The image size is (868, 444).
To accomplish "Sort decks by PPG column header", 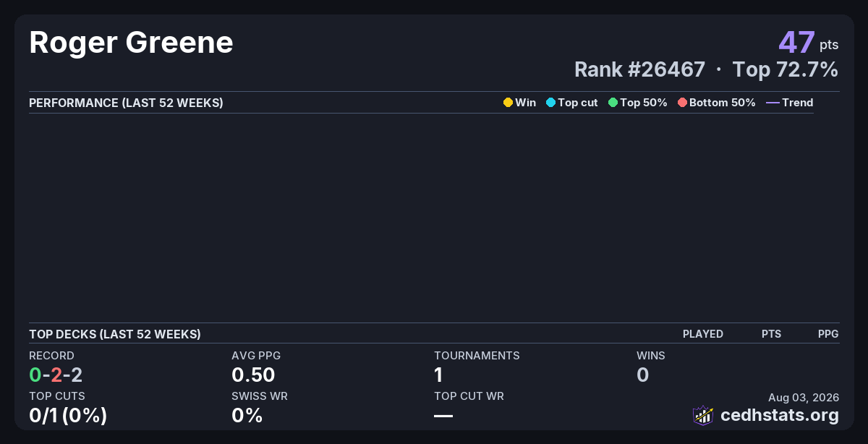I will point(828,334).
